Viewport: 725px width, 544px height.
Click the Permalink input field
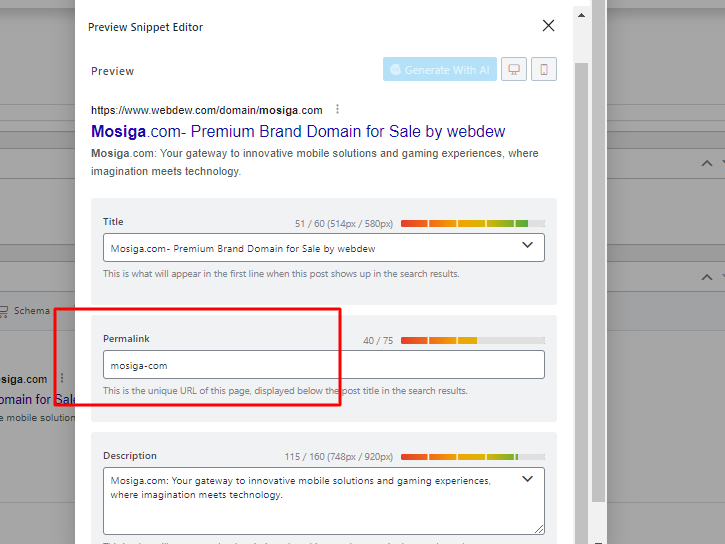[x=324, y=365]
